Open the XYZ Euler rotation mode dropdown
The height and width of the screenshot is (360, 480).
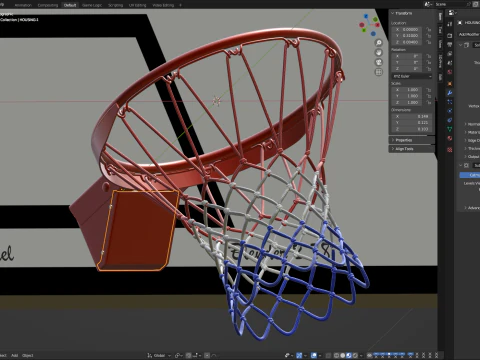pyautogui.click(x=412, y=76)
